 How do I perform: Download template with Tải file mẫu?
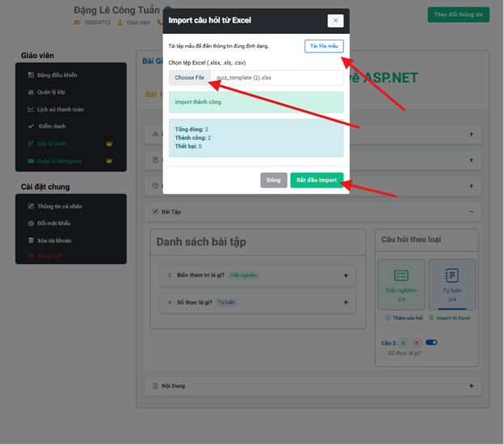(x=324, y=46)
